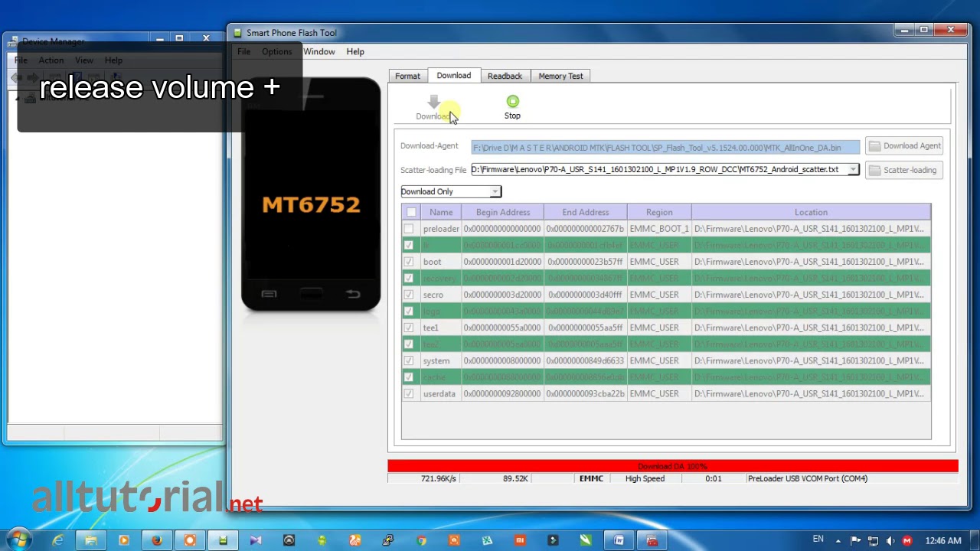The width and height of the screenshot is (980, 551).
Task: Expand the Scatter-loading File path dropdown
Action: pyautogui.click(x=853, y=169)
